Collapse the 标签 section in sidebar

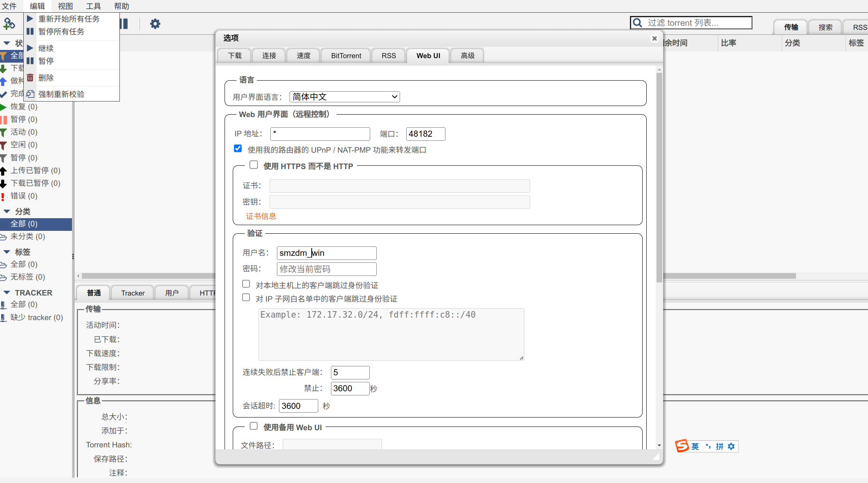(6, 252)
